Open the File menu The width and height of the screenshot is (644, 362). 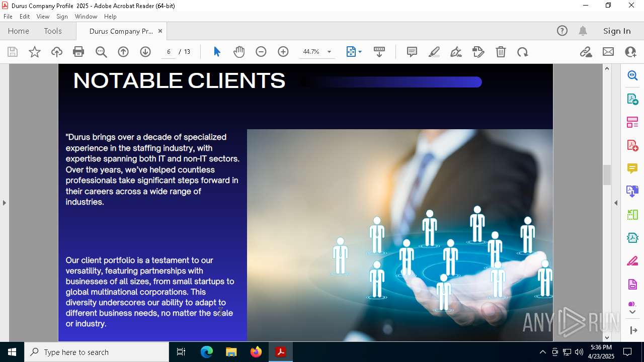(x=8, y=17)
